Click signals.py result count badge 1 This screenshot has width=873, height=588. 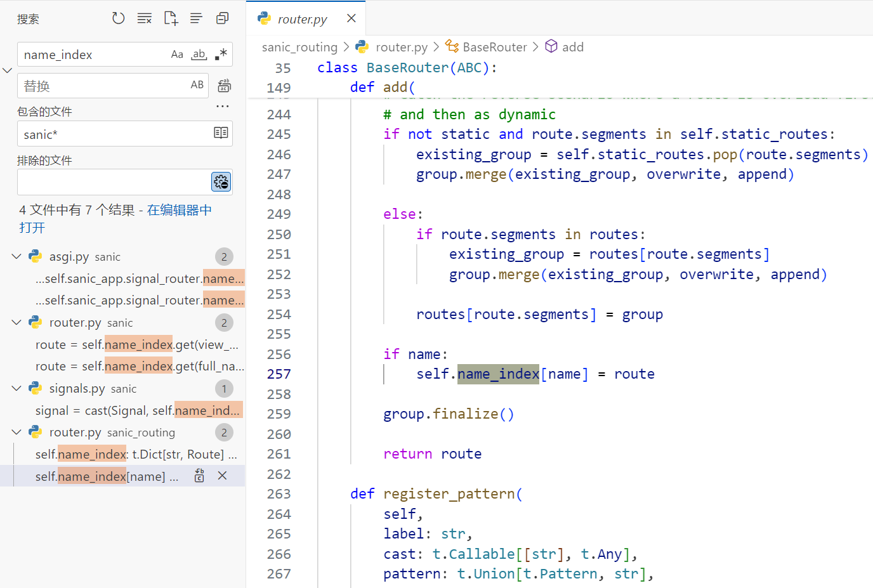(224, 389)
